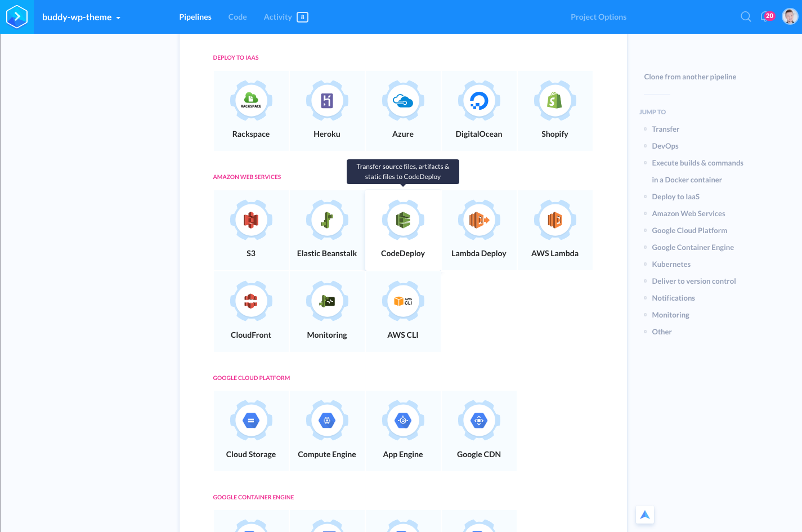Choose the App Engine action

tap(403, 431)
